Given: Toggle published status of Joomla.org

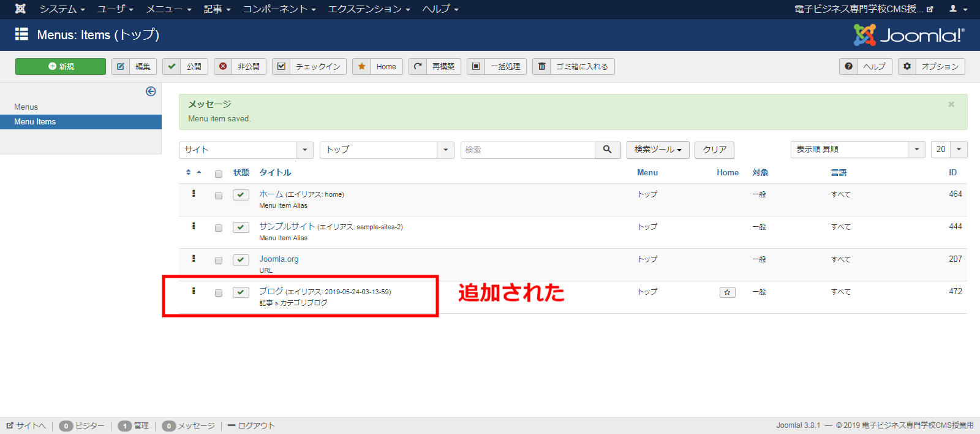Looking at the screenshot, I should [x=241, y=260].
